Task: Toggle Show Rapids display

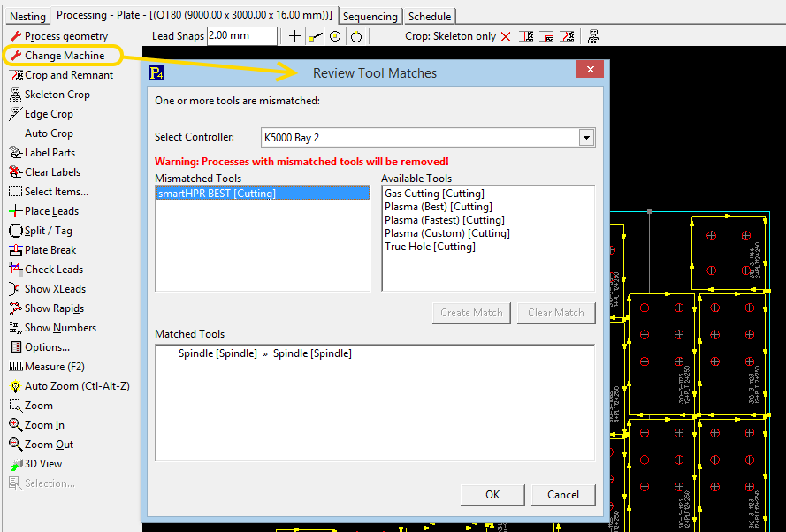Action: click(47, 308)
